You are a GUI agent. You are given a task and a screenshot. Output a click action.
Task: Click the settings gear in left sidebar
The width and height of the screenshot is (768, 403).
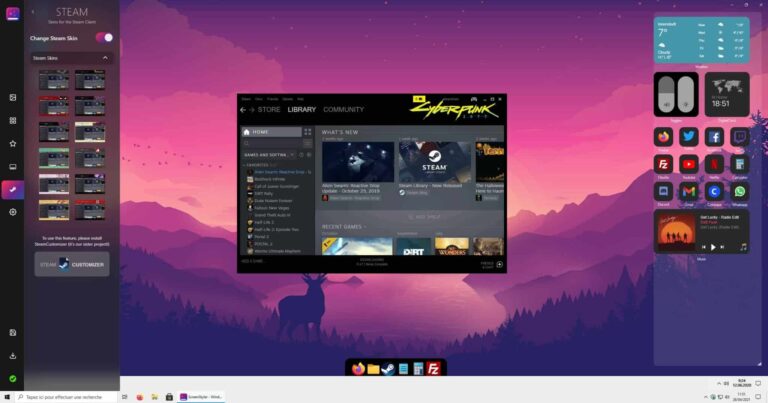12,212
